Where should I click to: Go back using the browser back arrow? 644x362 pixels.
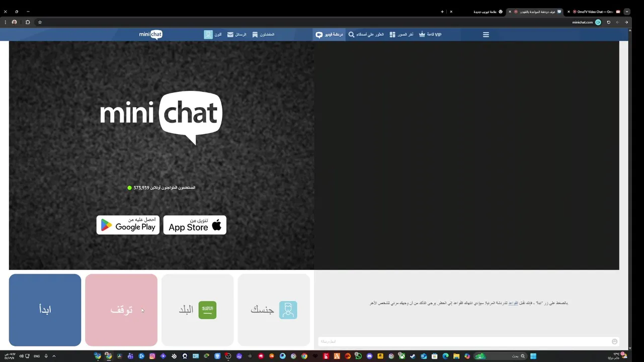tap(626, 22)
